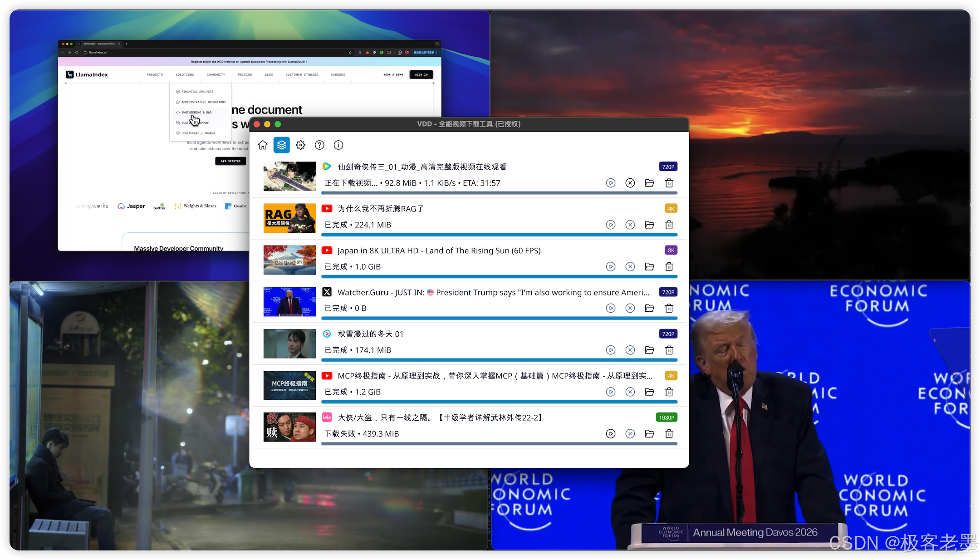Cancel the Watcher.Guru item

630,308
